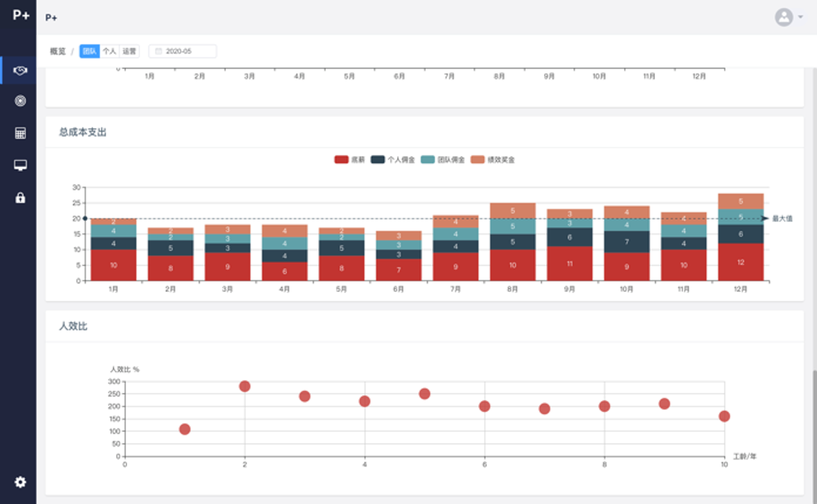Image resolution: width=817 pixels, height=504 pixels.
Task: Open the handshake icon in sidebar
Action: click(x=20, y=70)
